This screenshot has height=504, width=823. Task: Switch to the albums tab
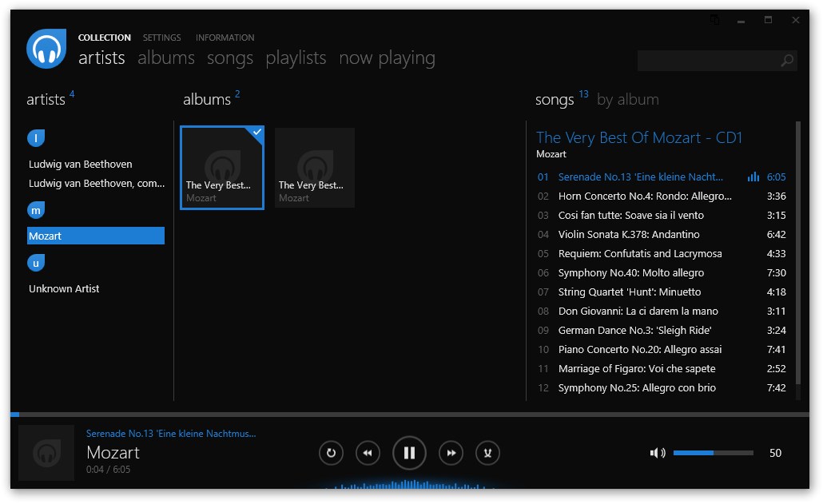point(166,58)
